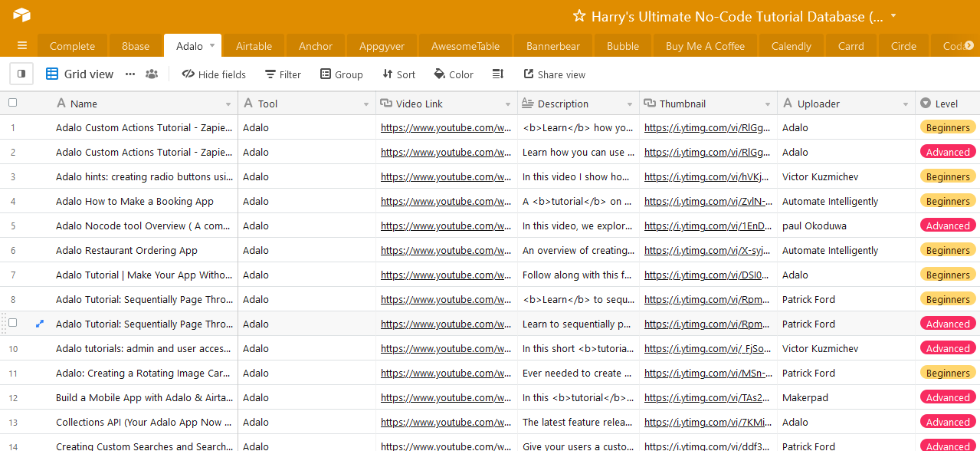Image resolution: width=980 pixels, height=451 pixels.
Task: Switch to the Anchor tab
Action: click(316, 46)
